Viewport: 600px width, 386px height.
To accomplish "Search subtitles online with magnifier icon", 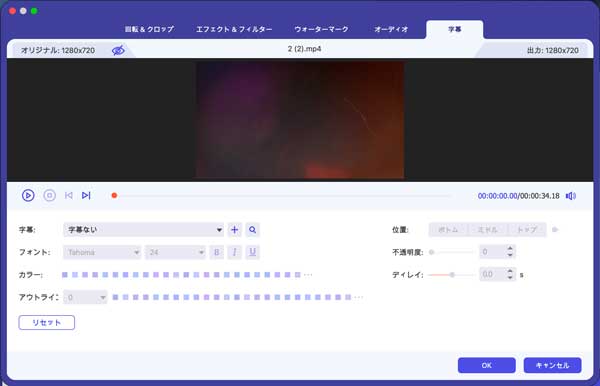I will tap(253, 230).
